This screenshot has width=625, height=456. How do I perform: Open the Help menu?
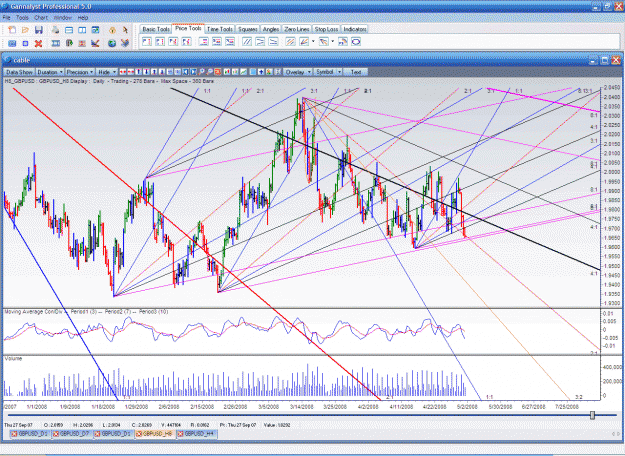pos(83,18)
